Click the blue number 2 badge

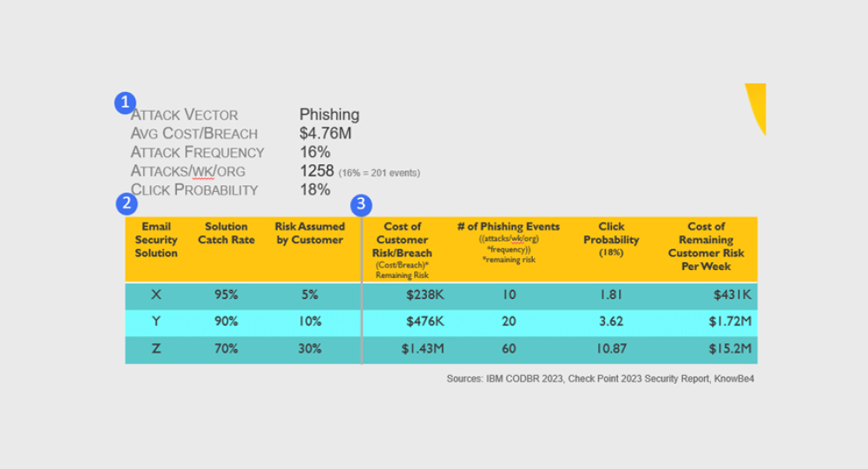[126, 204]
